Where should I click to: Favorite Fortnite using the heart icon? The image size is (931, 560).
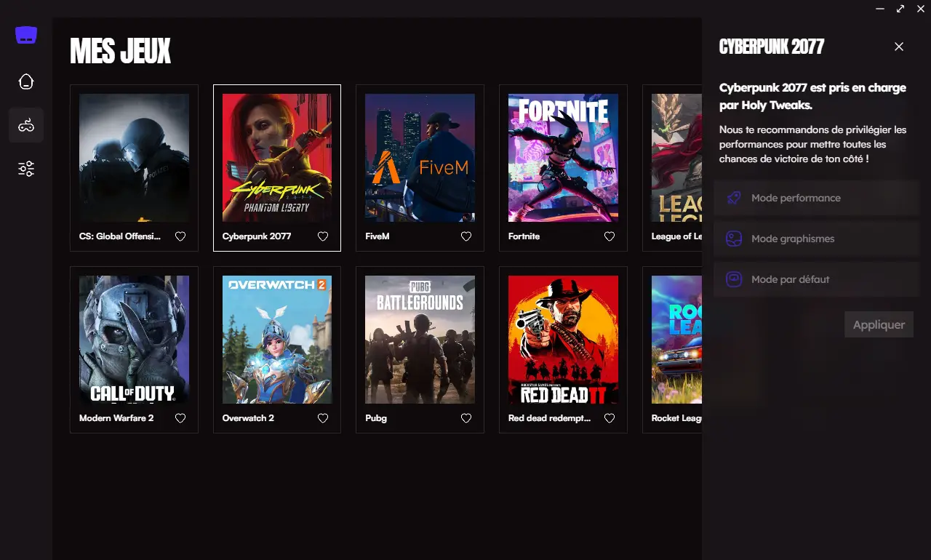coord(610,236)
